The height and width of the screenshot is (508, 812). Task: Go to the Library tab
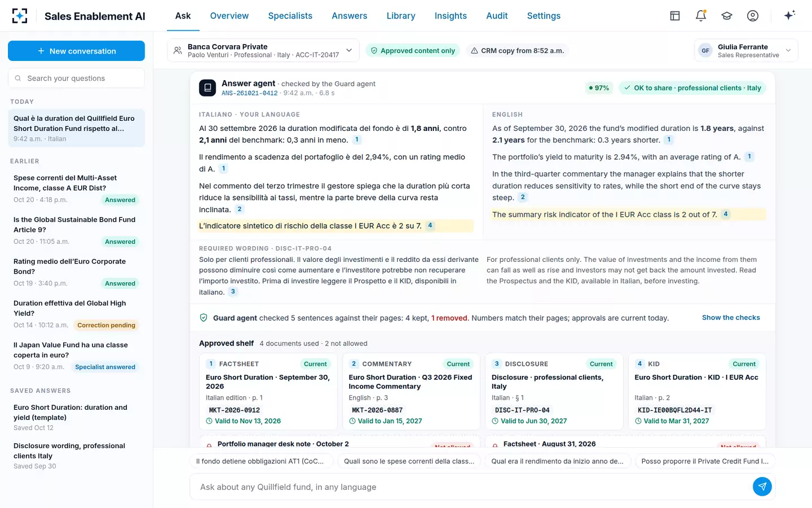[x=401, y=16]
